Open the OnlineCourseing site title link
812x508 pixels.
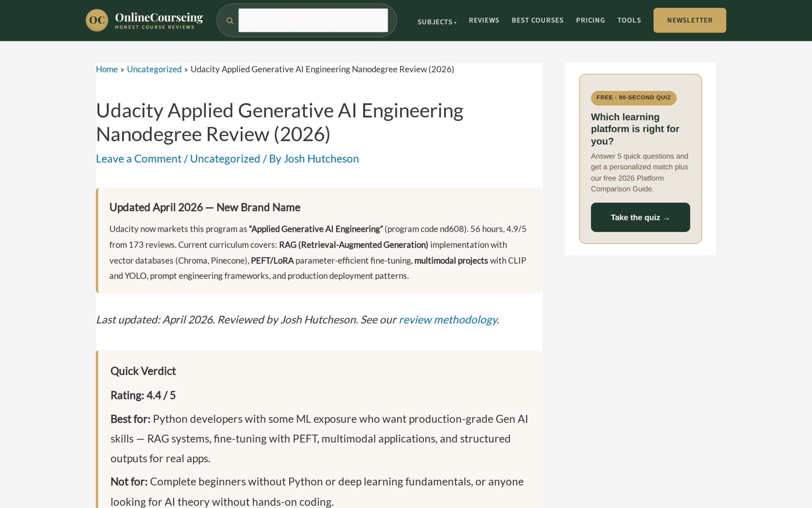[159, 17]
